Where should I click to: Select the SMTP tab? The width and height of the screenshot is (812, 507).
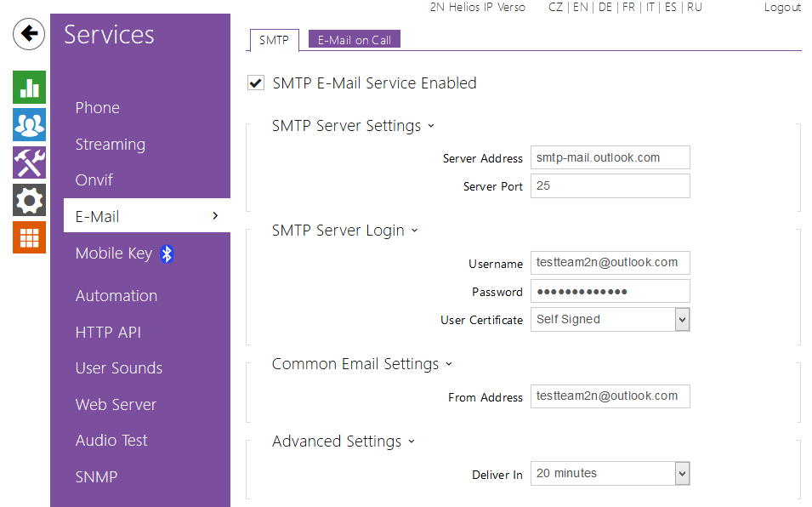274,40
